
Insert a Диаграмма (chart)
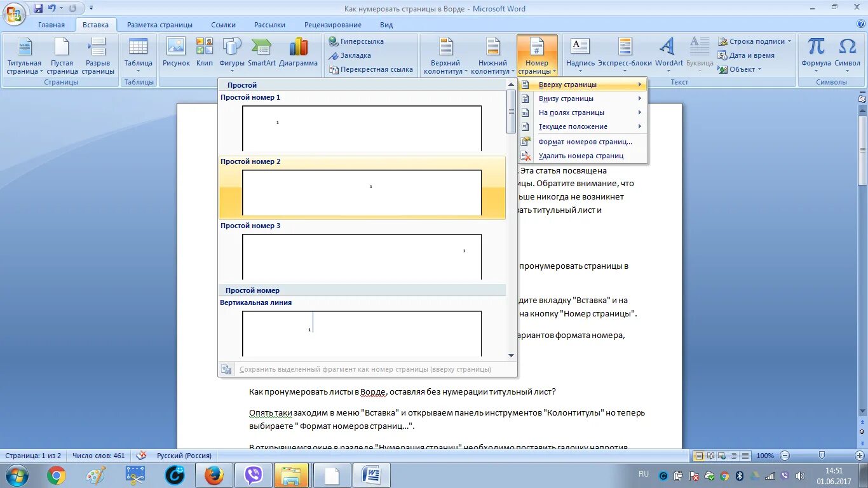(x=298, y=52)
